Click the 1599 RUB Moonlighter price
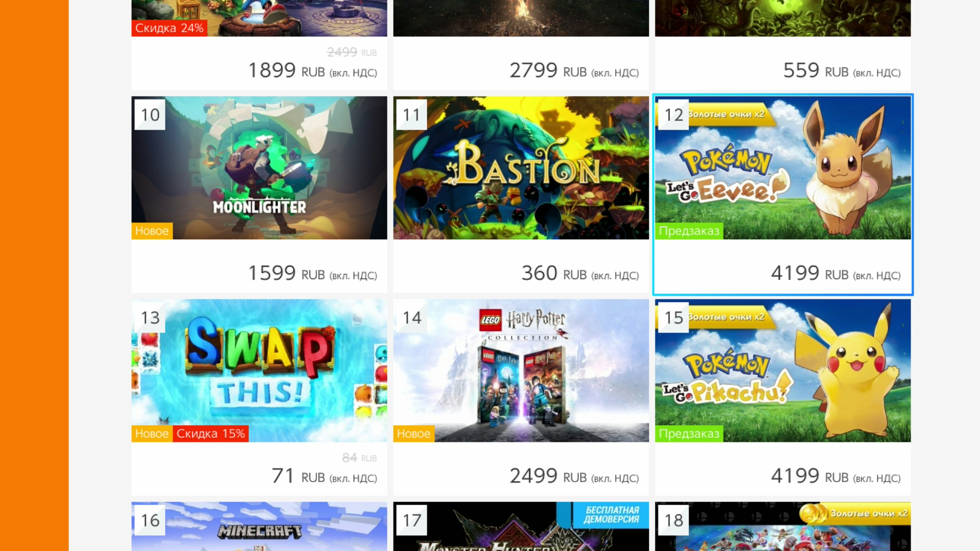Image resolution: width=980 pixels, height=551 pixels. [312, 273]
